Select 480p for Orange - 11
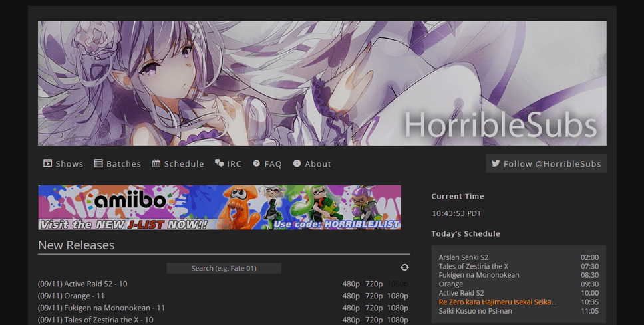 pos(351,296)
